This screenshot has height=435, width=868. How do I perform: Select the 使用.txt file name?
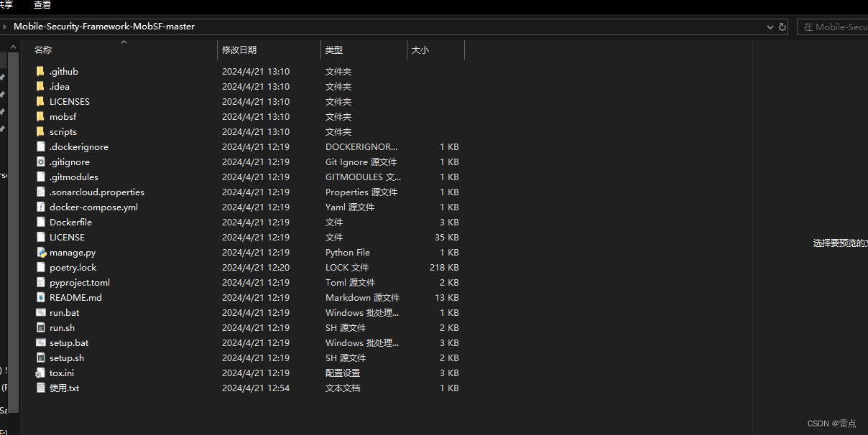point(64,388)
